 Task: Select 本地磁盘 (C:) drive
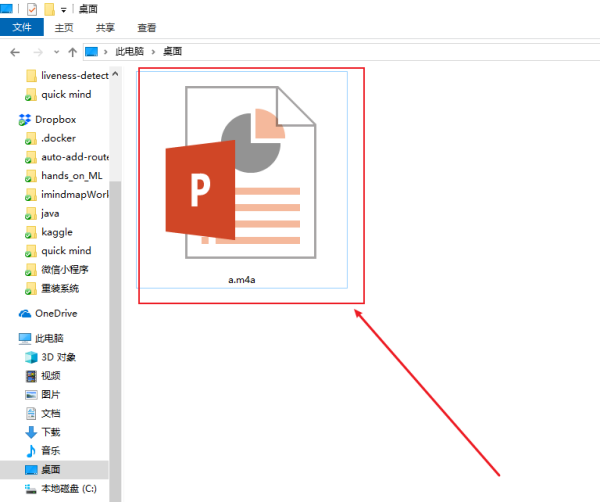31,488
